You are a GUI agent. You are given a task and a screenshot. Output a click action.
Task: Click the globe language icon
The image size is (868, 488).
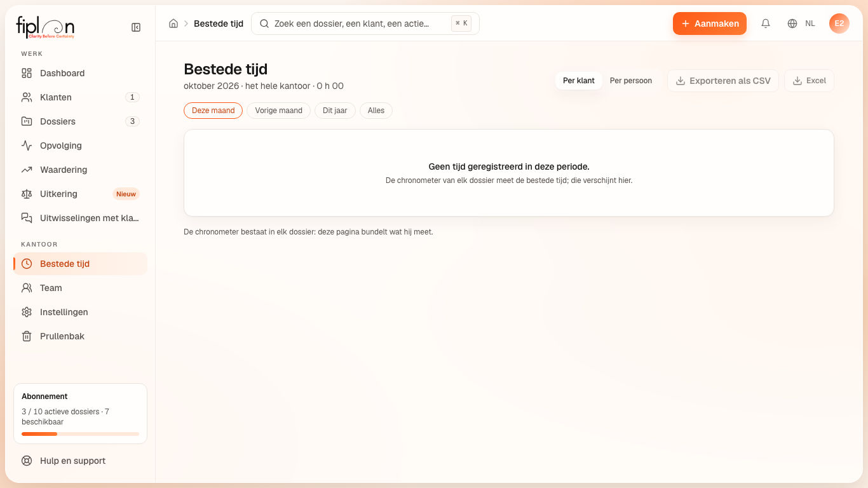[x=792, y=24]
